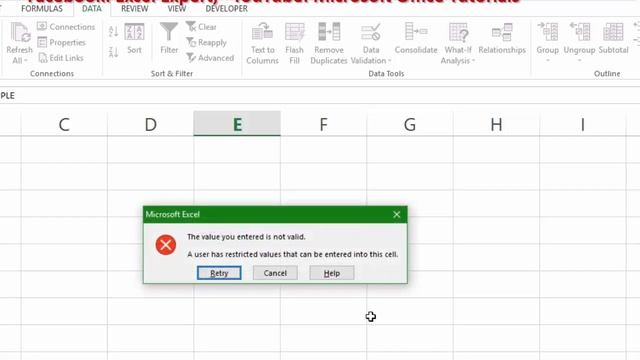Image resolution: width=640 pixels, height=360 pixels.
Task: Select column D header
Action: tap(151, 124)
